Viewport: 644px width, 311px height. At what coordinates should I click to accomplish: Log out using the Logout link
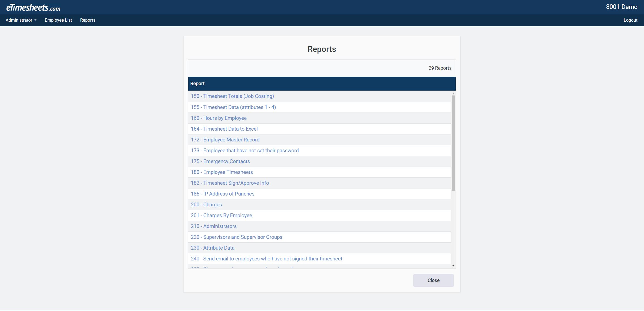pos(630,20)
